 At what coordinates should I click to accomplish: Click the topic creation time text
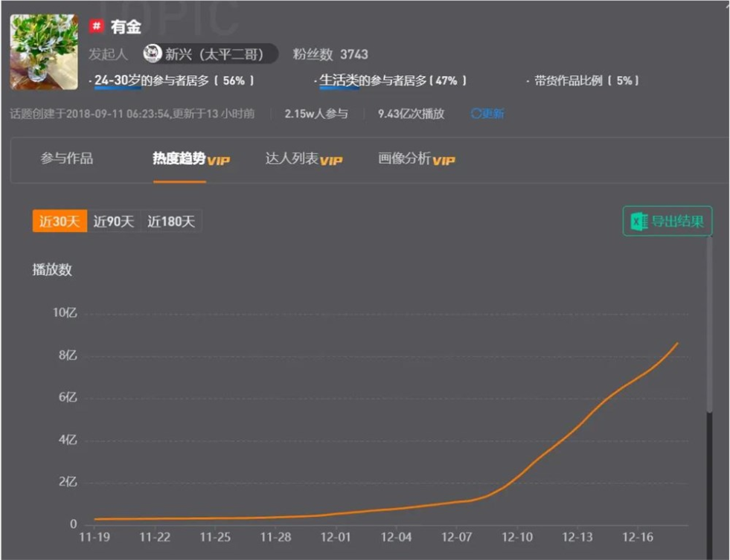tap(132, 114)
